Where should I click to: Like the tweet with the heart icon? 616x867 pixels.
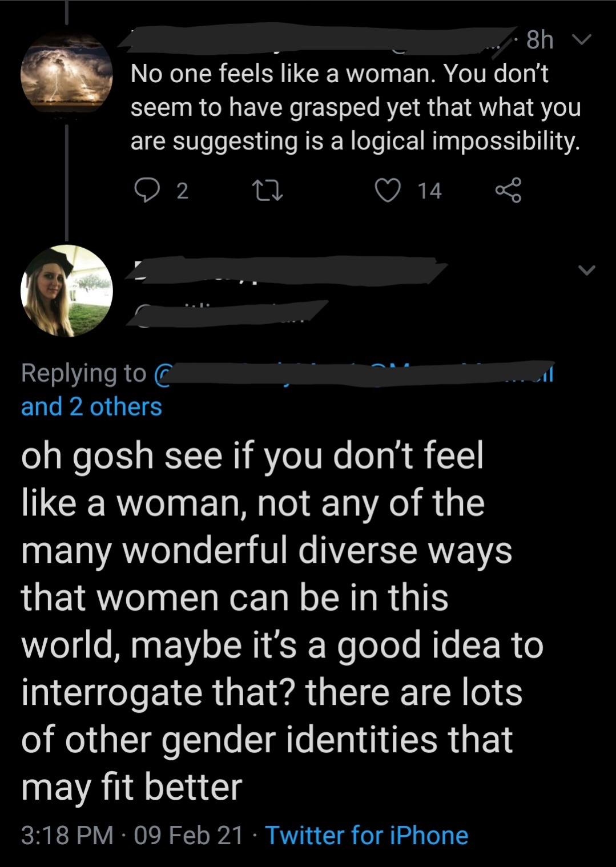coord(388,191)
